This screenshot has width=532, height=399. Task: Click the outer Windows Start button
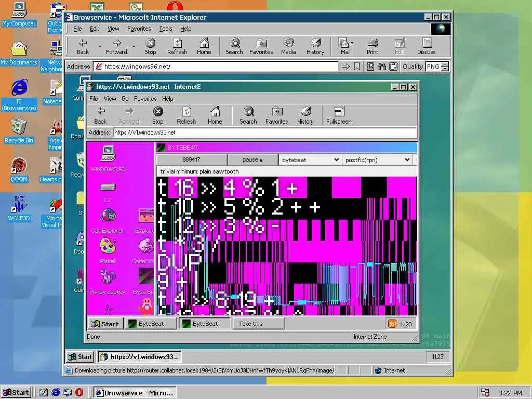pos(16,393)
